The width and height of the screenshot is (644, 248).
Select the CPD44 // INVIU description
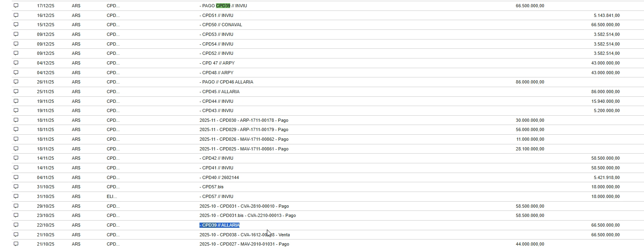click(216, 101)
